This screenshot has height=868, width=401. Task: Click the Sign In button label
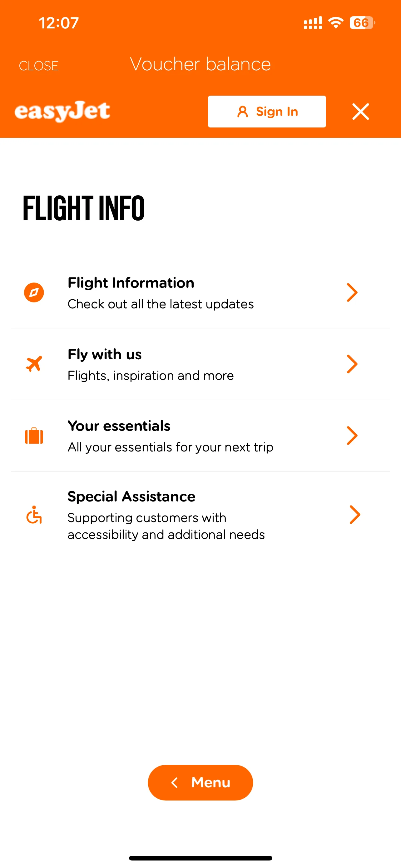tap(277, 112)
